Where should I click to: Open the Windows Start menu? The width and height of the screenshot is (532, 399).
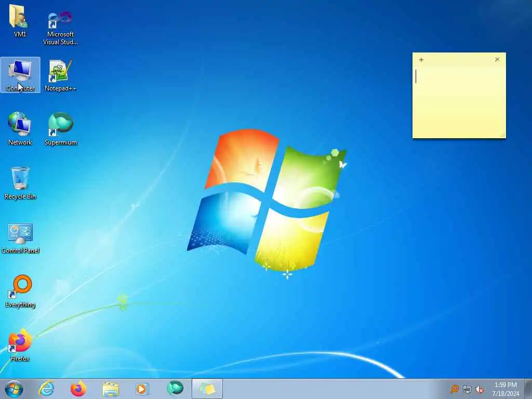pyautogui.click(x=14, y=389)
